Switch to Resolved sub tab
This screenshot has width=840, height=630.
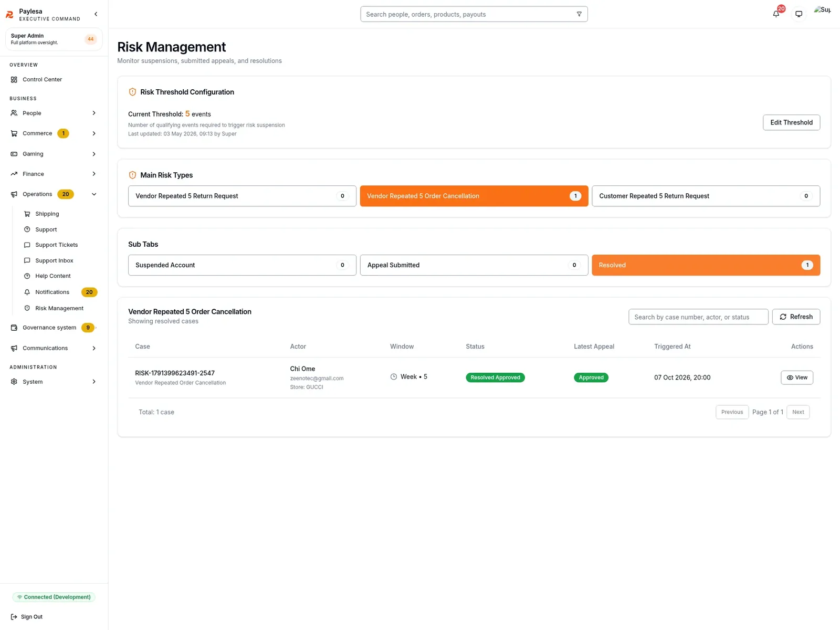click(706, 265)
